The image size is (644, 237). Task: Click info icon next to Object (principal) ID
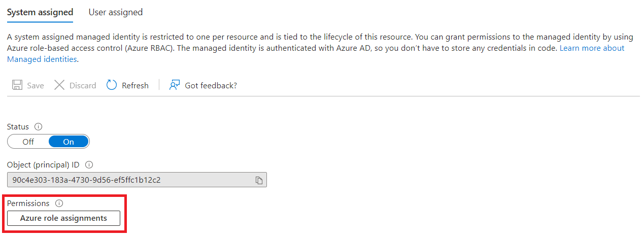pyautogui.click(x=89, y=165)
